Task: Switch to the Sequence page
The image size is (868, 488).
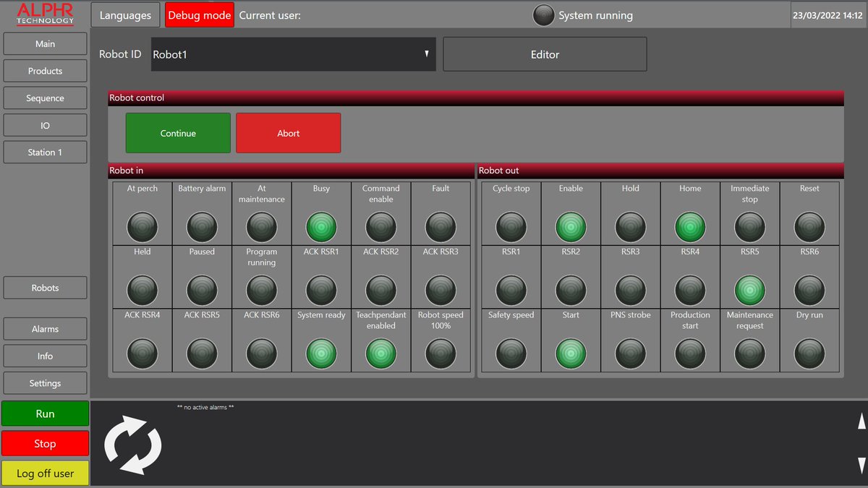Action: [45, 98]
